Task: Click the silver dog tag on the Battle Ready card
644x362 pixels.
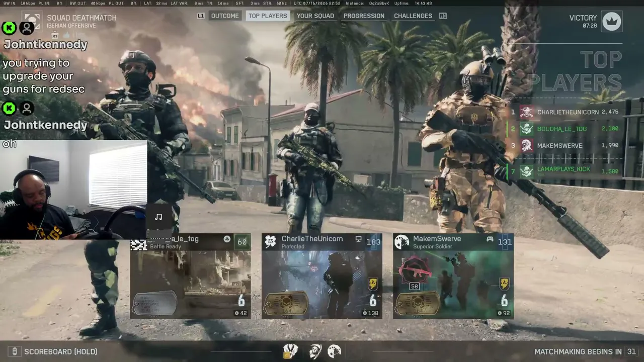Action: [155, 303]
